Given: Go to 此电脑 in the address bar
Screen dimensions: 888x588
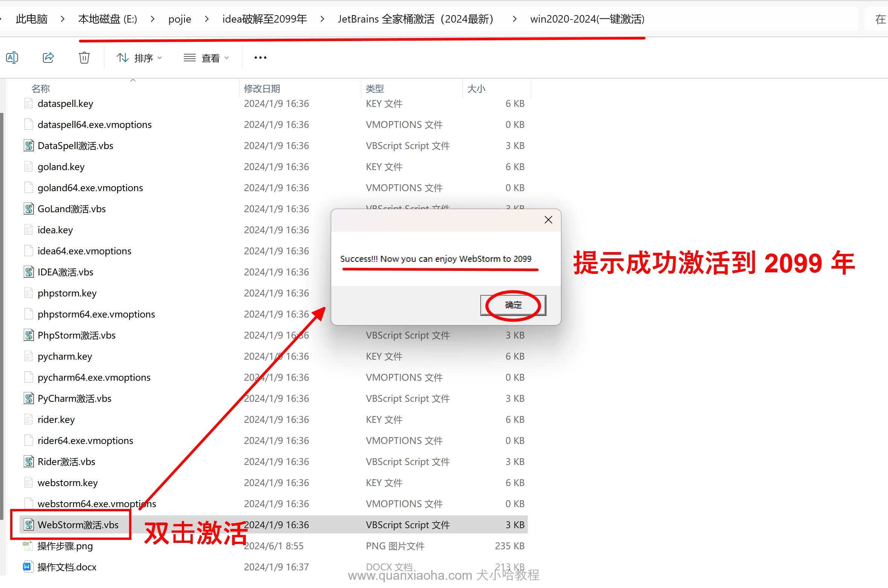Looking at the screenshot, I should 32,19.
